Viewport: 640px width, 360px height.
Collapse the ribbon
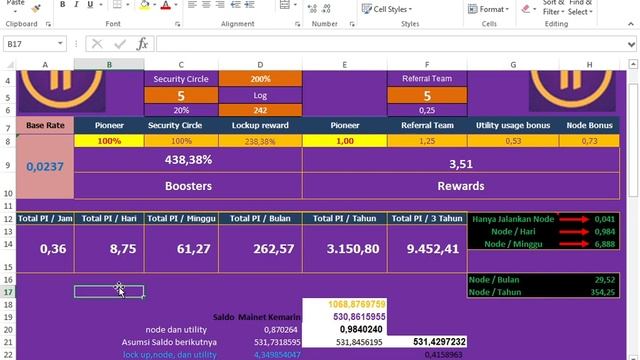(x=631, y=24)
